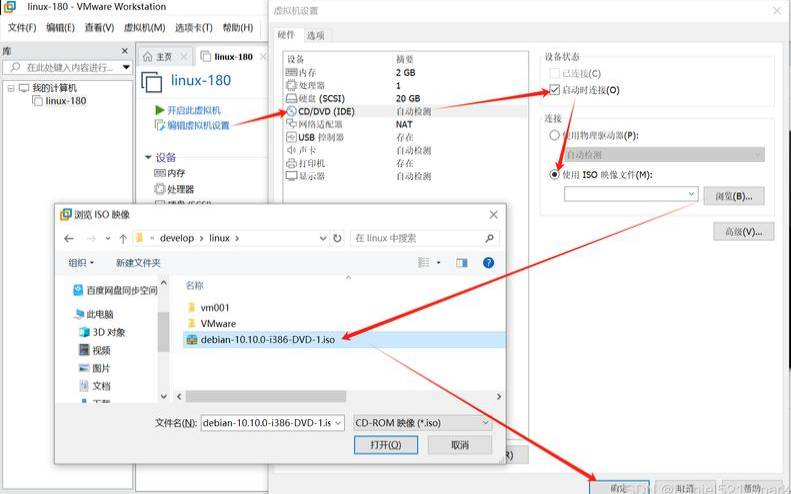791x494 pixels.
Task: Choose the 使用 ISO 映像文件(M) radio button
Action: [x=554, y=175]
